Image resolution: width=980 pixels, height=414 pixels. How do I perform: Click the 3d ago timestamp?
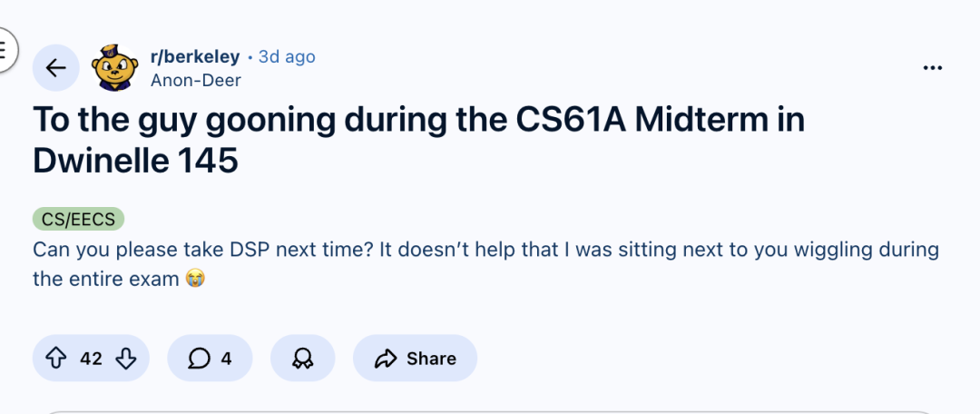287,56
